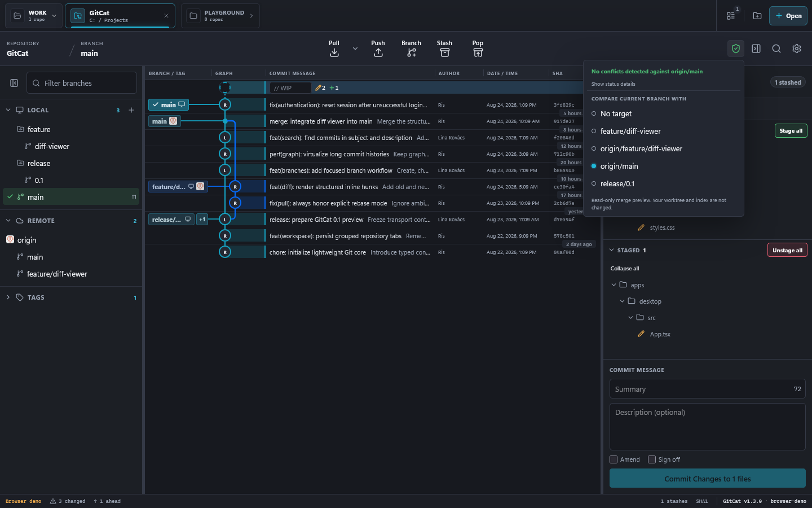Image resolution: width=812 pixels, height=508 pixels.
Task: Open settings gear icon
Action: coord(797,49)
